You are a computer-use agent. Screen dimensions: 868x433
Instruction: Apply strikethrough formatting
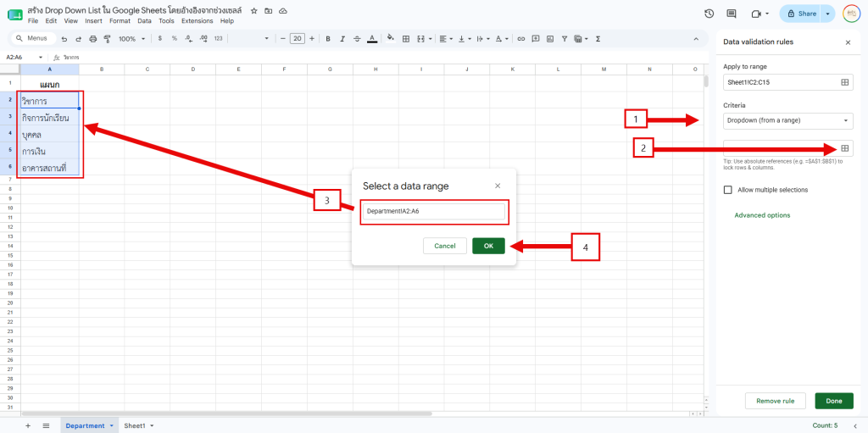[357, 39]
